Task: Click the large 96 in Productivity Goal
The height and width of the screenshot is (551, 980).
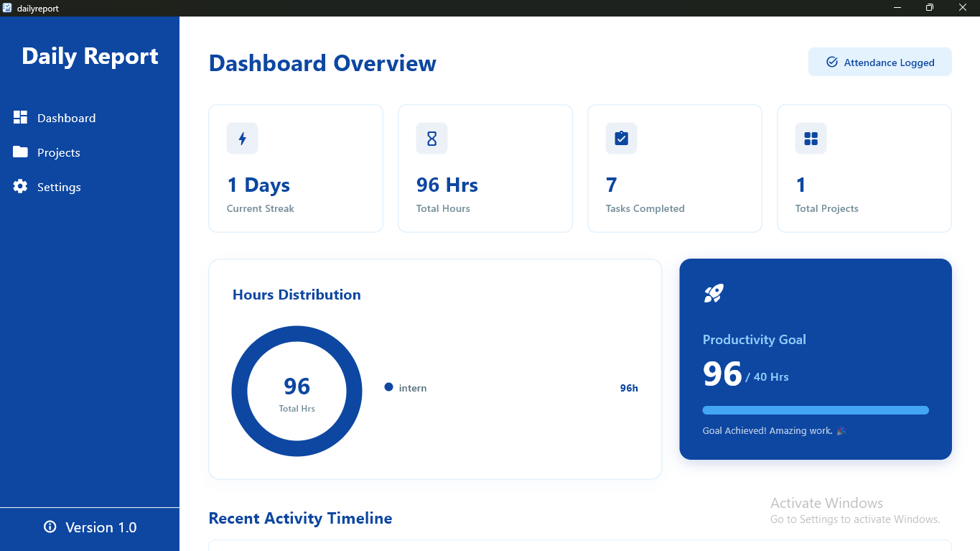Action: click(x=722, y=374)
